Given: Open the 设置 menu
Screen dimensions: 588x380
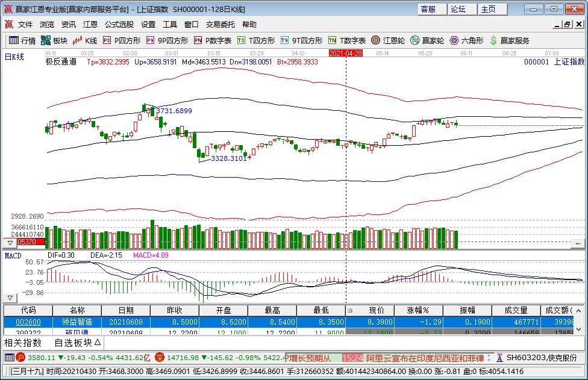Looking at the screenshot, I should [148, 24].
